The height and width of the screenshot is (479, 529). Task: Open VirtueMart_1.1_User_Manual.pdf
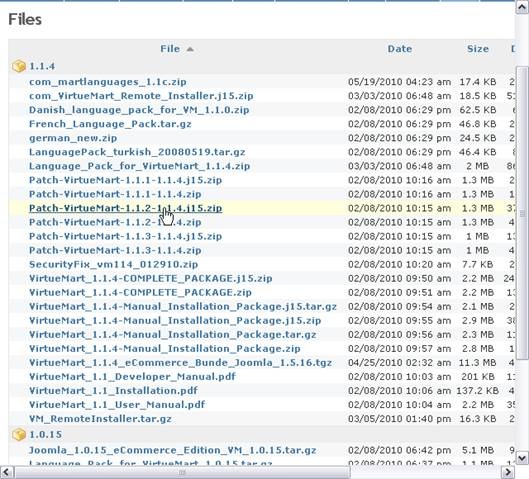(117, 405)
